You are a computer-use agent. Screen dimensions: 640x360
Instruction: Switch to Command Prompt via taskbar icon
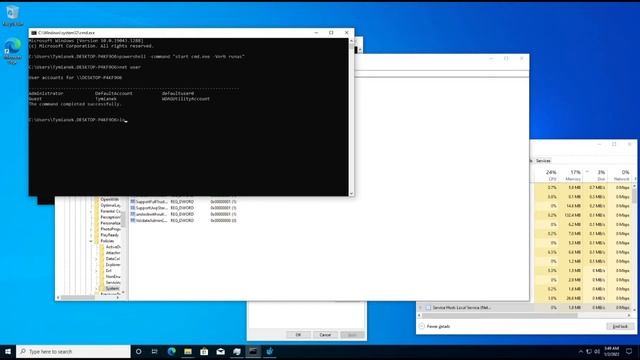(253, 351)
